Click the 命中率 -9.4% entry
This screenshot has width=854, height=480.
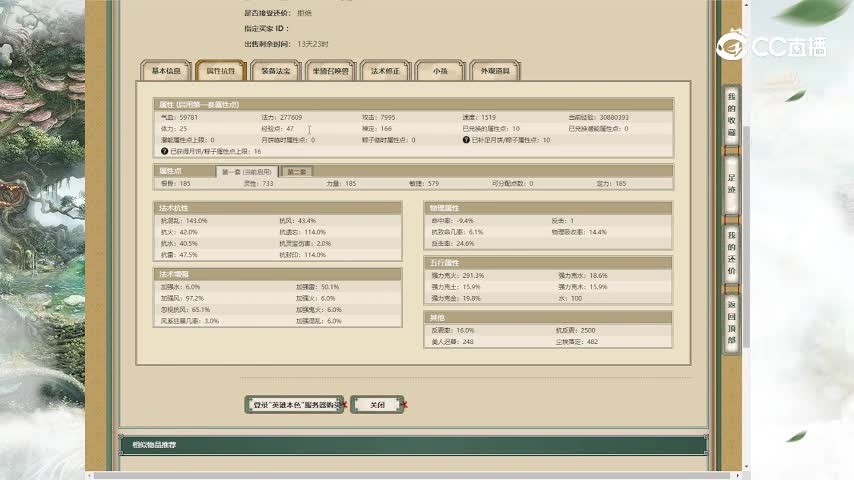pyautogui.click(x=453, y=221)
